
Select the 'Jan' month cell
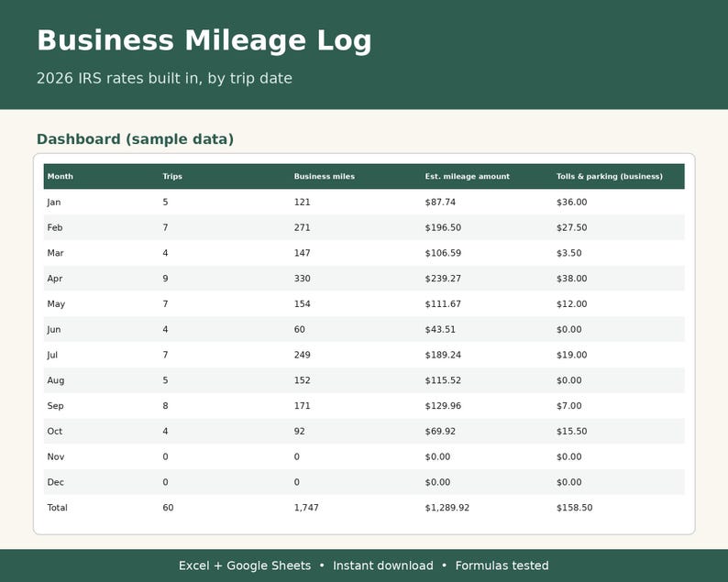click(x=54, y=203)
